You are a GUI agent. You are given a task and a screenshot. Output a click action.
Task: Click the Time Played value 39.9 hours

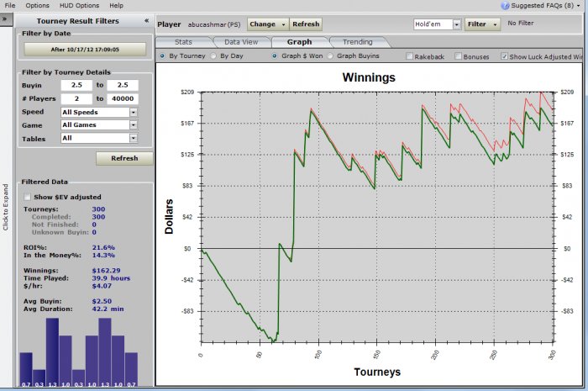[111, 278]
